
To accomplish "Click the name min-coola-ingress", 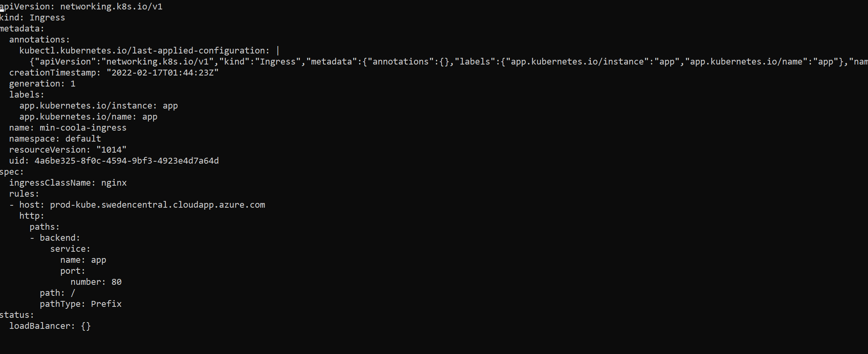I will click(83, 128).
